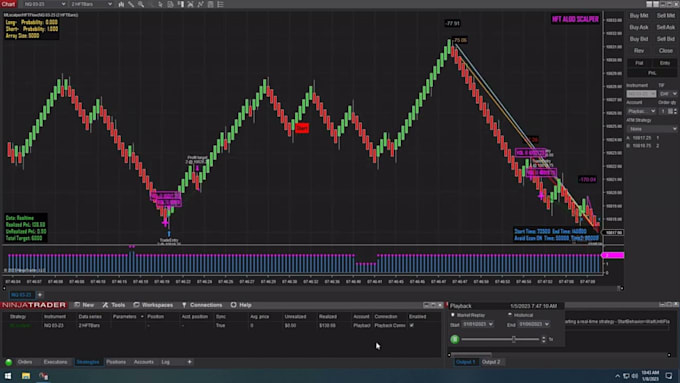Open the network tray icon
The image size is (680, 383).
point(626,376)
